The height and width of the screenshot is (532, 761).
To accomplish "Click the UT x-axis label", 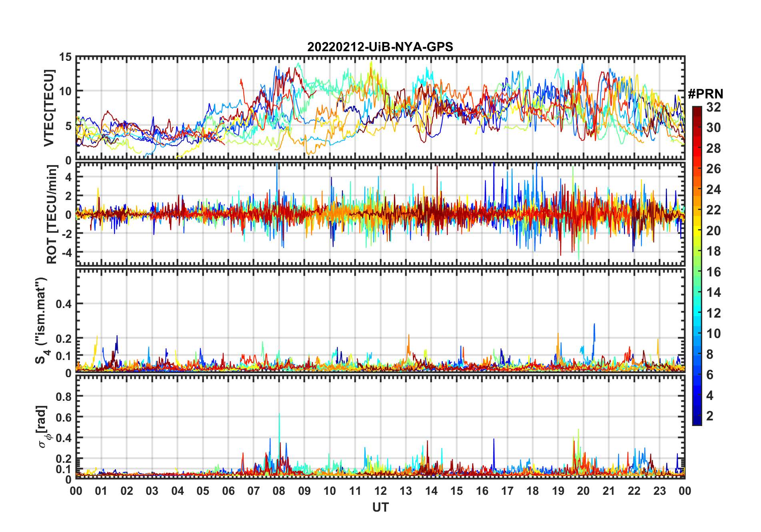I will point(380,508).
